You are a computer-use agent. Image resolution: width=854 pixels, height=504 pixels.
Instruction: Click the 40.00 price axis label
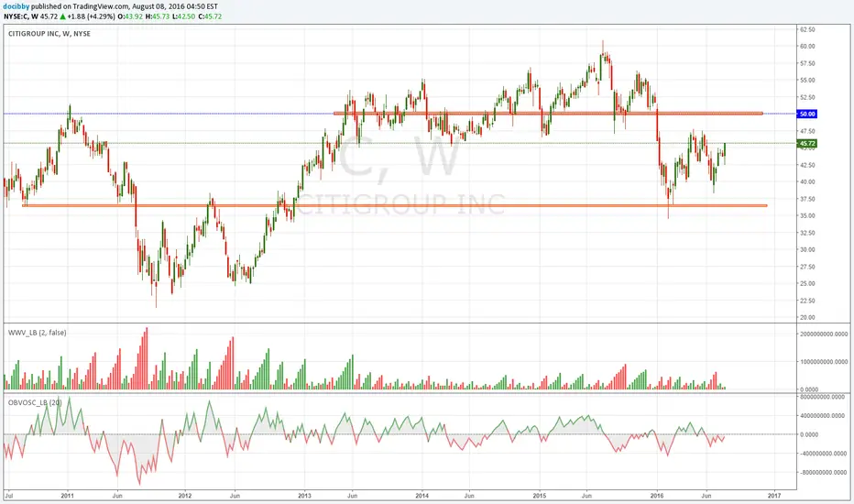(807, 182)
